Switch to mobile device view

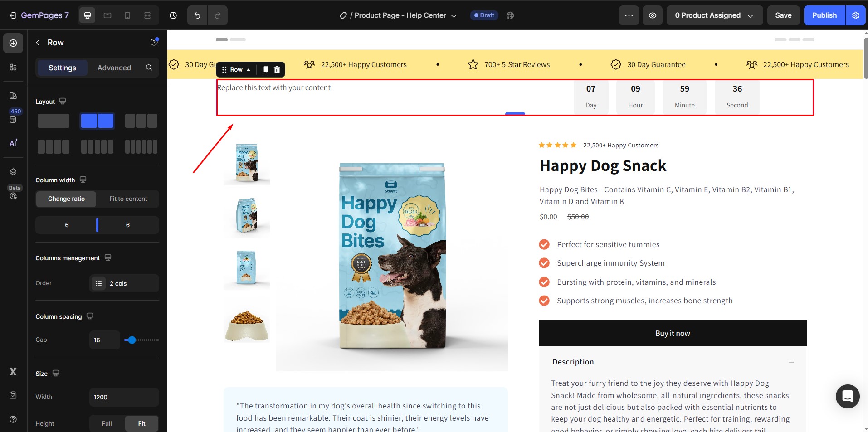[127, 15]
